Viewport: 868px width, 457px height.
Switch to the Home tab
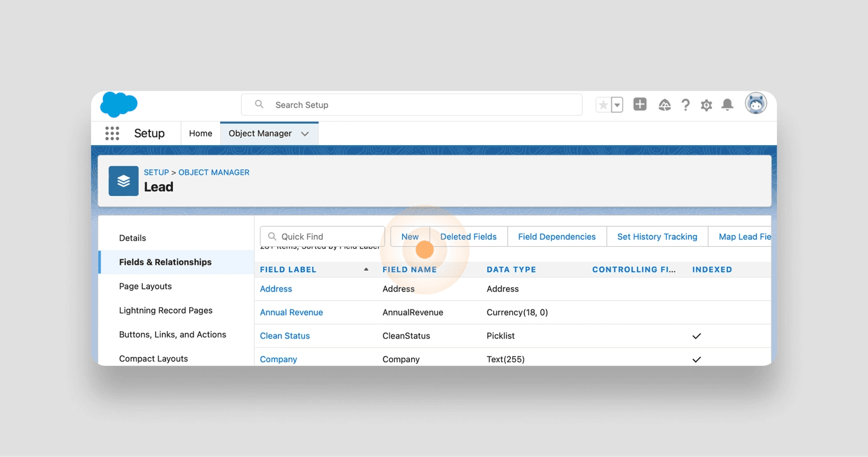(x=200, y=133)
